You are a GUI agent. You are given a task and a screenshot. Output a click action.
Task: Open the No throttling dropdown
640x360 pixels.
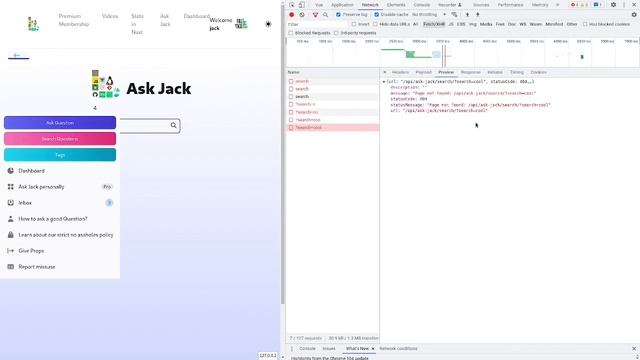pos(429,15)
